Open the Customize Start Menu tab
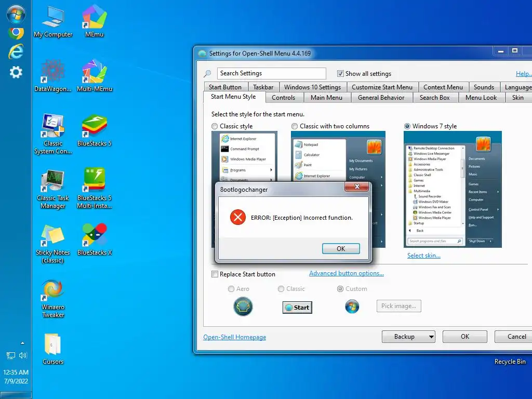The image size is (532, 399). [382, 87]
